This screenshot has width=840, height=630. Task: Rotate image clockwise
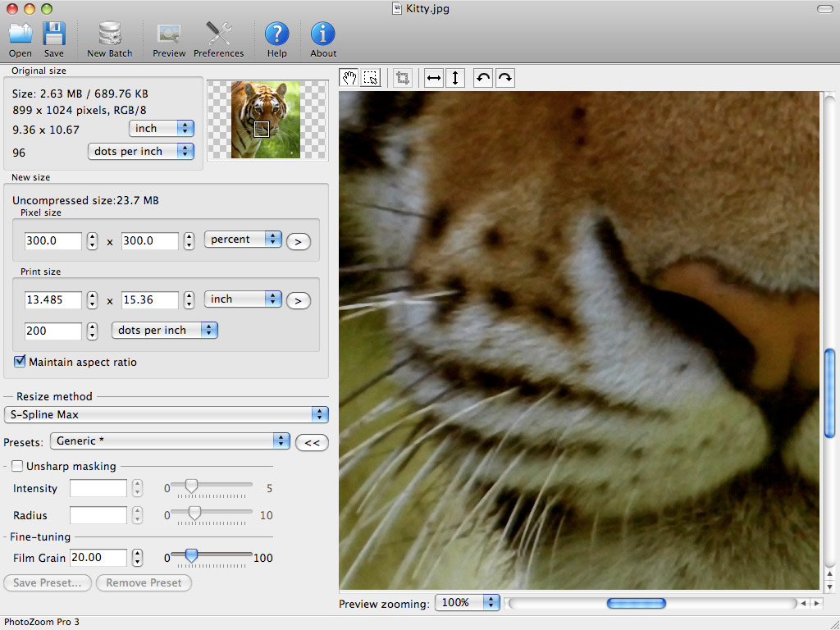click(x=505, y=78)
